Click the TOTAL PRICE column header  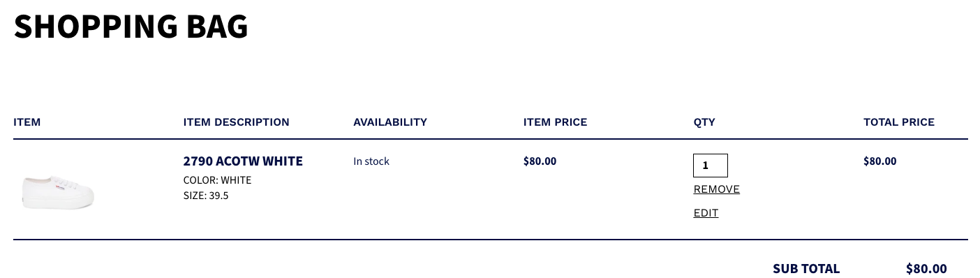pyautogui.click(x=899, y=122)
